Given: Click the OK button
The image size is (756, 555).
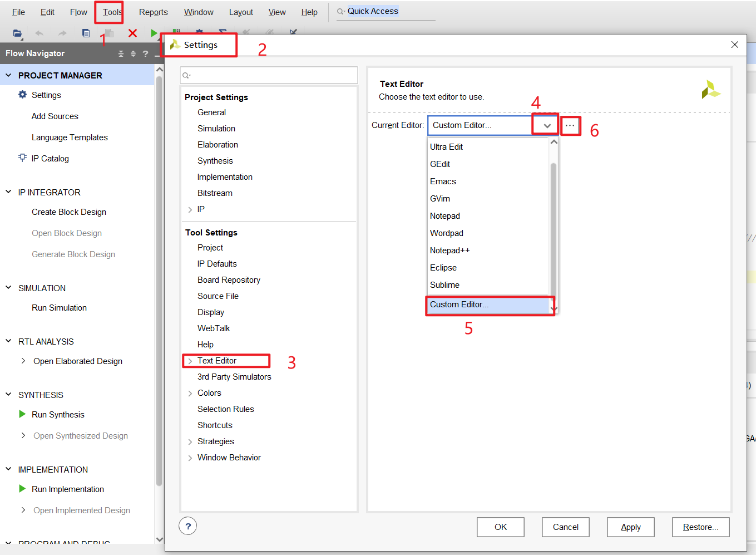Looking at the screenshot, I should (x=501, y=527).
